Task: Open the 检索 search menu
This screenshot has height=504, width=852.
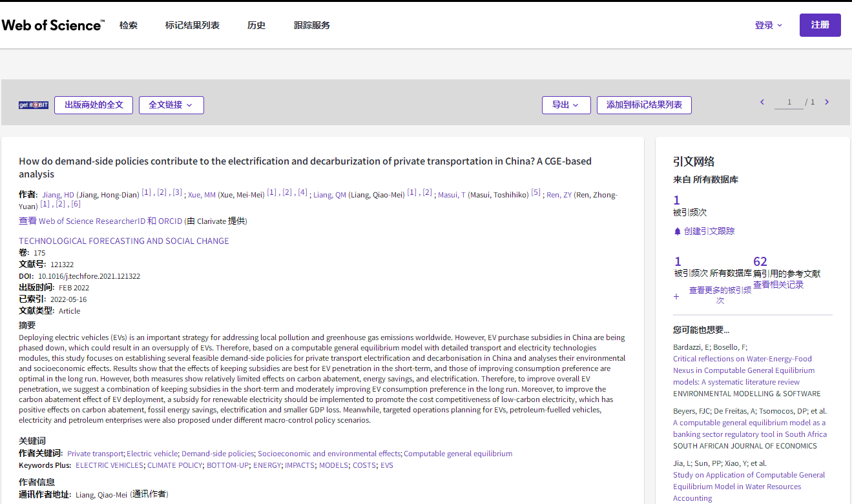Action: click(129, 25)
